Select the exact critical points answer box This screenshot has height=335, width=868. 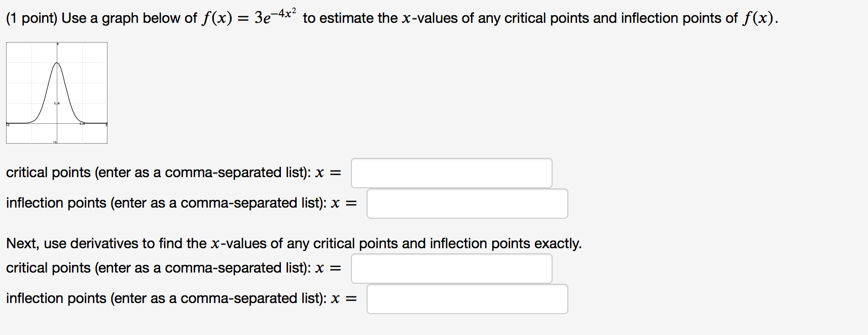tap(451, 268)
